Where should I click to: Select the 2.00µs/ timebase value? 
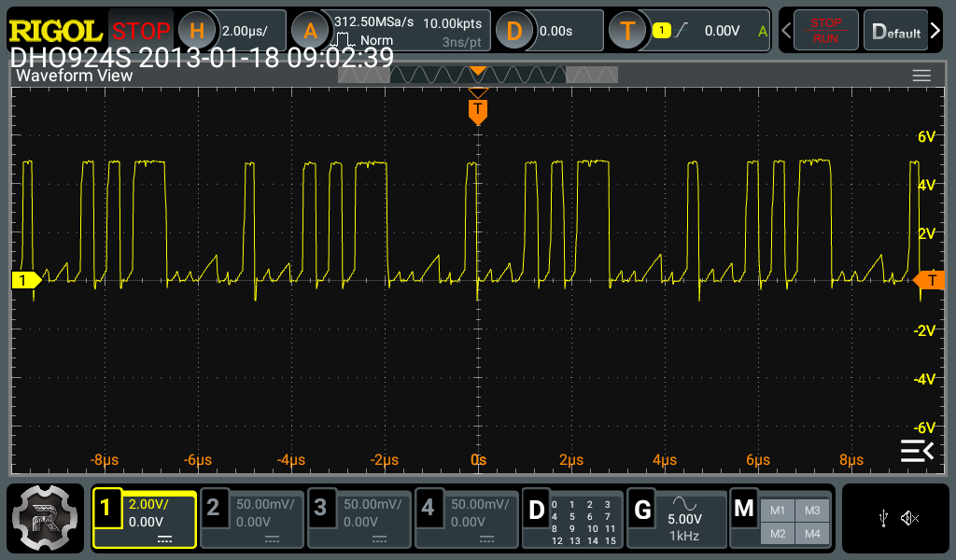click(x=245, y=31)
